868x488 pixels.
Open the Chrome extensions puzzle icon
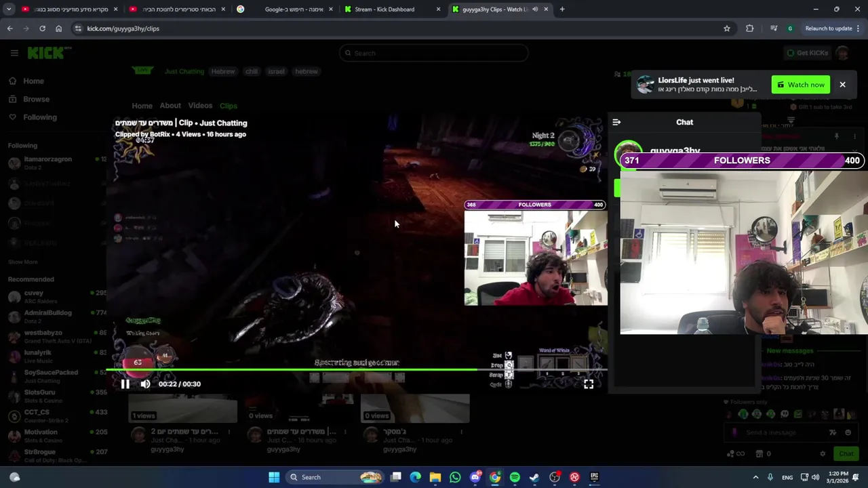[x=749, y=28]
